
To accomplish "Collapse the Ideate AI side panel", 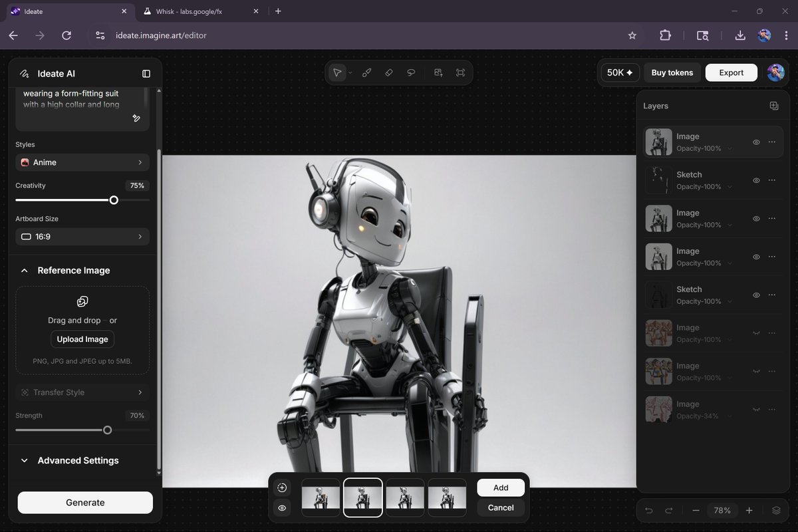I will coord(146,73).
